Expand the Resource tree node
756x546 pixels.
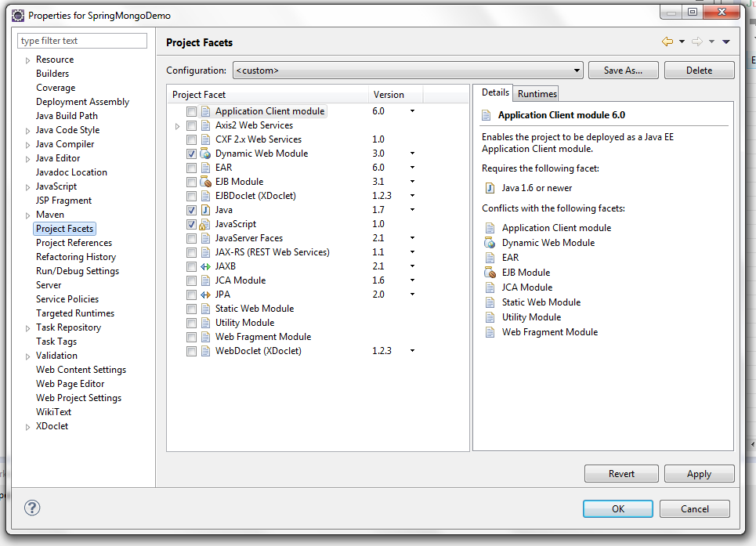pos(28,60)
